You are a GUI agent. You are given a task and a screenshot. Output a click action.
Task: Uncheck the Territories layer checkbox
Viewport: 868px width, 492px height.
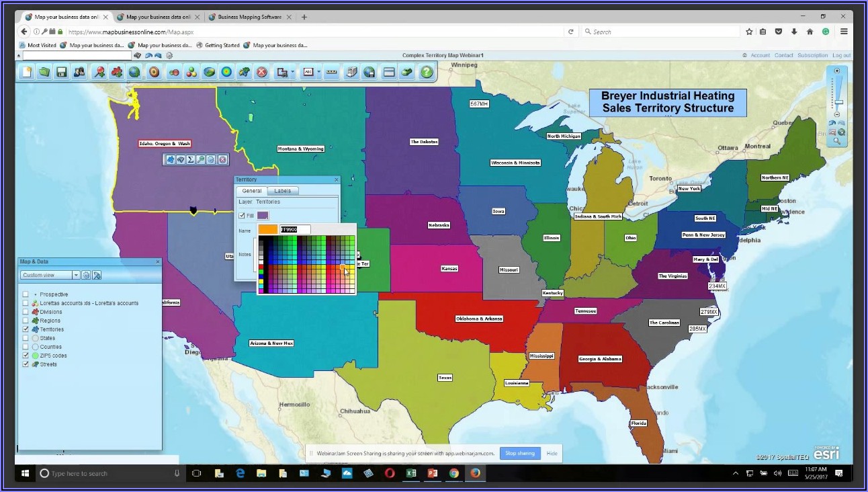point(26,329)
